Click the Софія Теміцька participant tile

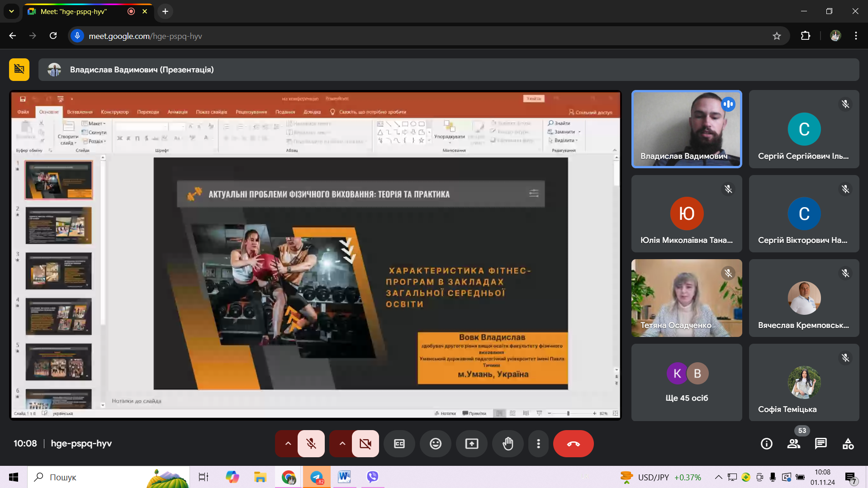[x=804, y=382]
